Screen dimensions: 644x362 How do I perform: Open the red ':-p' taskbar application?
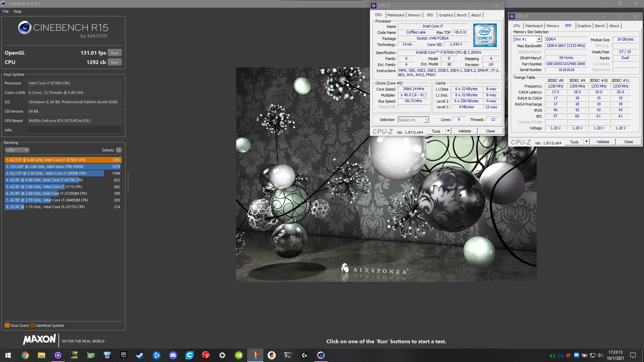pos(206,355)
